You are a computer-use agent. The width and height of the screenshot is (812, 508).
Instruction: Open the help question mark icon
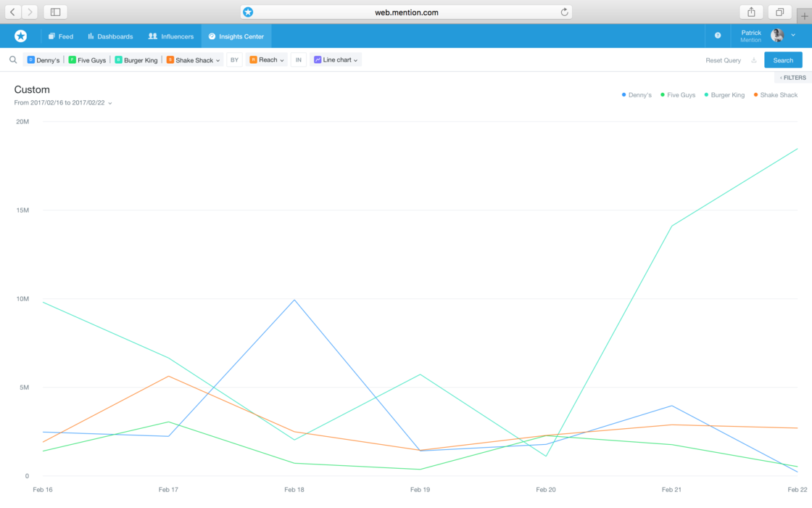pos(718,36)
